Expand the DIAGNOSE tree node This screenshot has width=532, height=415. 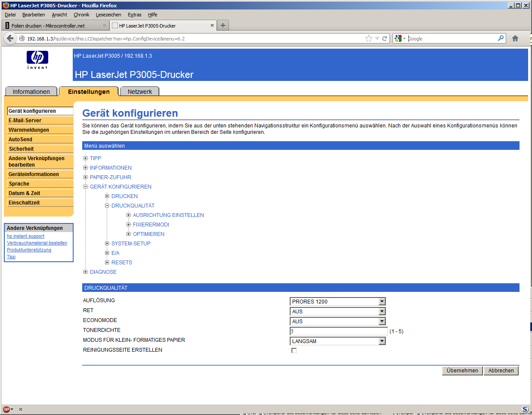pyautogui.click(x=85, y=272)
